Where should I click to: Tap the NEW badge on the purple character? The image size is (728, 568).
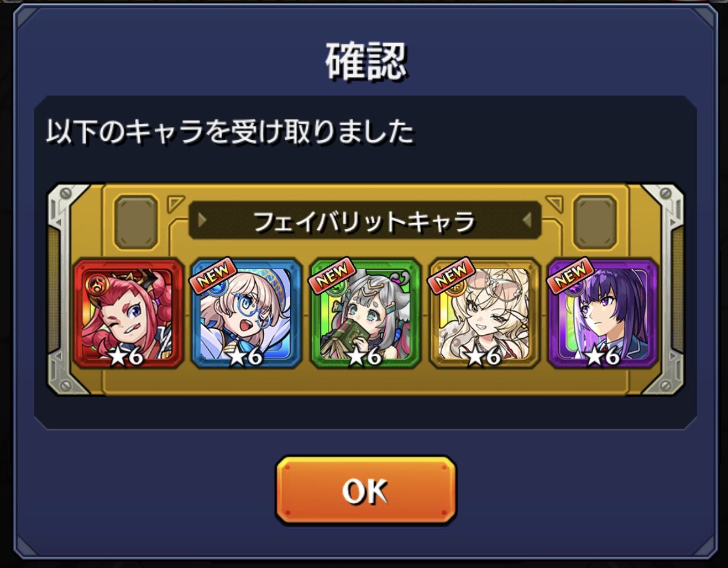569,274
